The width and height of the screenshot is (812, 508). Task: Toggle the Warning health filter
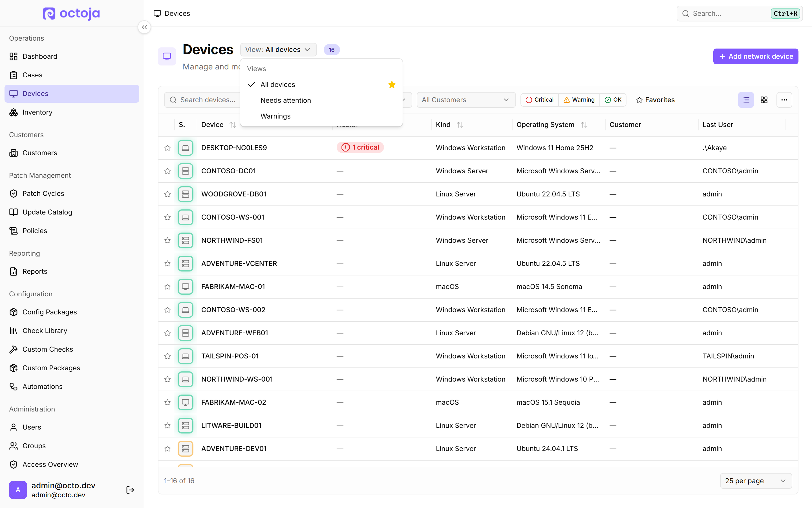[x=579, y=100]
